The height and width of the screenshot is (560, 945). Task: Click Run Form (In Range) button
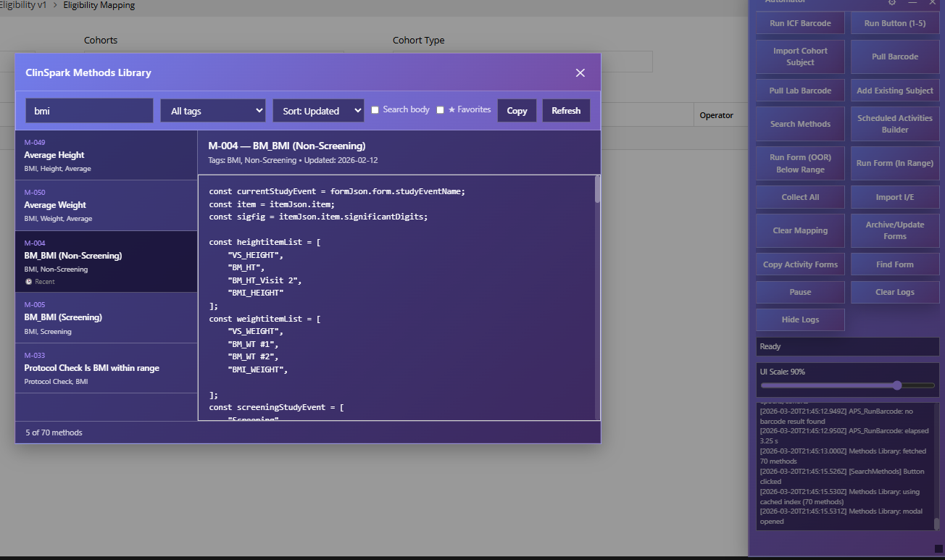[x=895, y=163]
